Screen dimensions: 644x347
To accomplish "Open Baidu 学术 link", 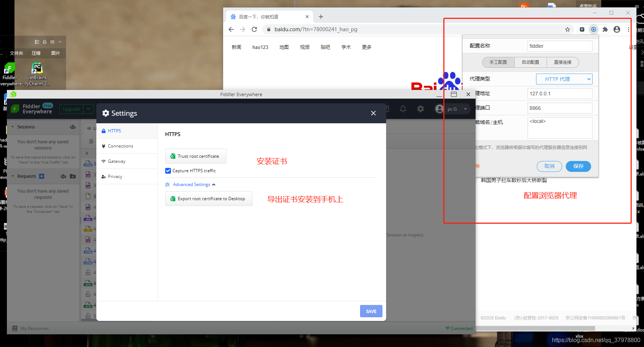I will (346, 47).
